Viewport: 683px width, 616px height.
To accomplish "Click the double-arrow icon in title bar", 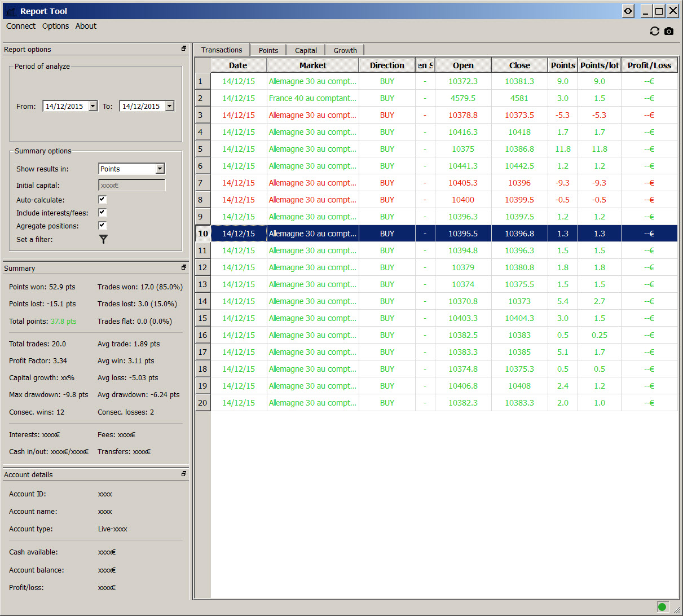I will coord(628,11).
